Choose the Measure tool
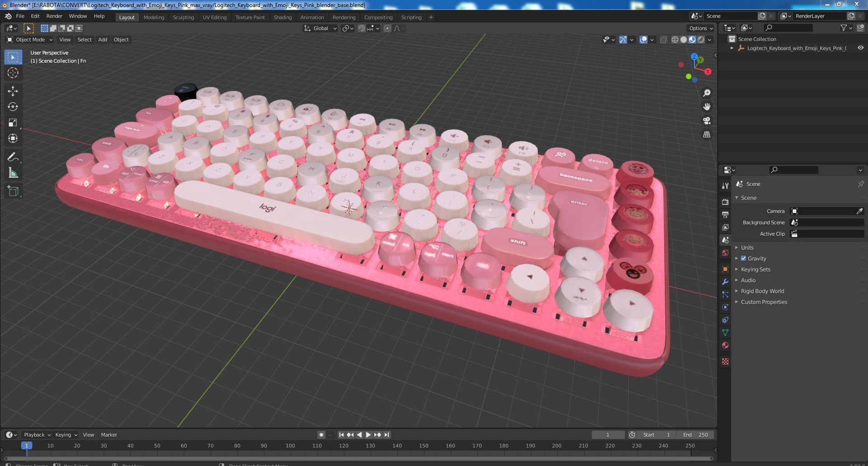868x466 pixels. click(13, 173)
